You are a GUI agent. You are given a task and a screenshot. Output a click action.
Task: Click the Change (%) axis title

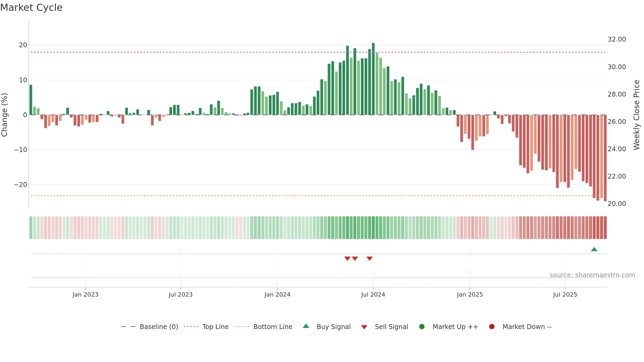pyautogui.click(x=4, y=115)
